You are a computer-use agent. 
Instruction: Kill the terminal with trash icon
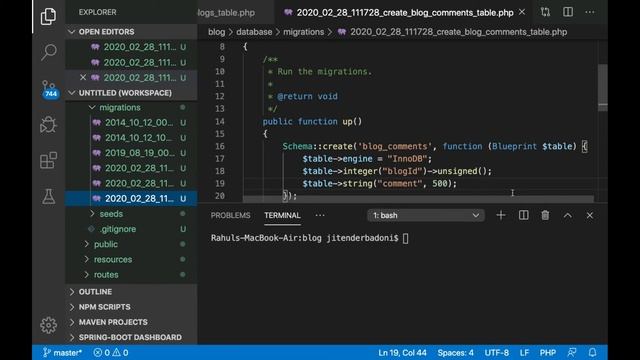(x=545, y=215)
